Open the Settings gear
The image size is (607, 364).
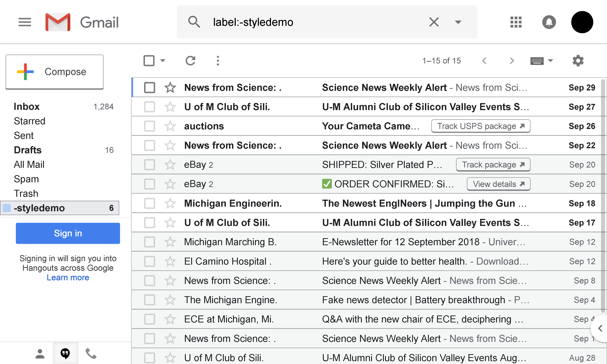point(578,61)
